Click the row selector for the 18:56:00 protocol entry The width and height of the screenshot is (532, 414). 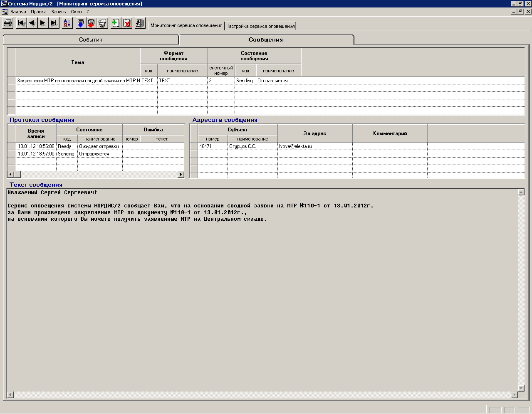[11, 146]
